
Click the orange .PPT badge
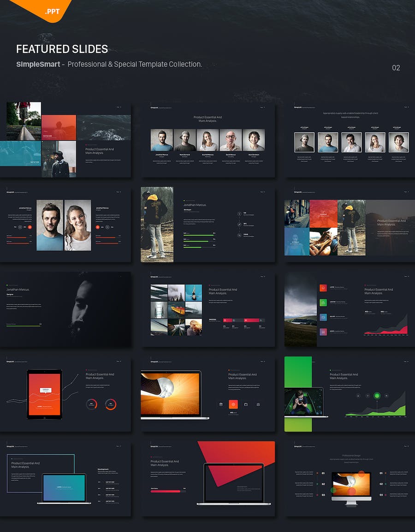click(x=52, y=9)
